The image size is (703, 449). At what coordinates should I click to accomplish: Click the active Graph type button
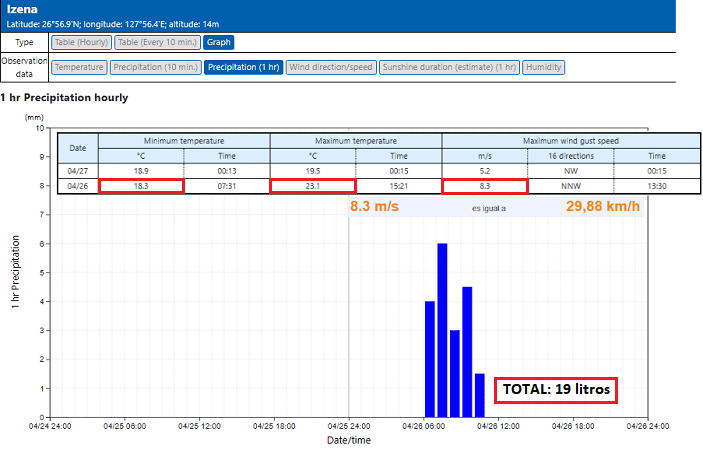click(x=218, y=42)
